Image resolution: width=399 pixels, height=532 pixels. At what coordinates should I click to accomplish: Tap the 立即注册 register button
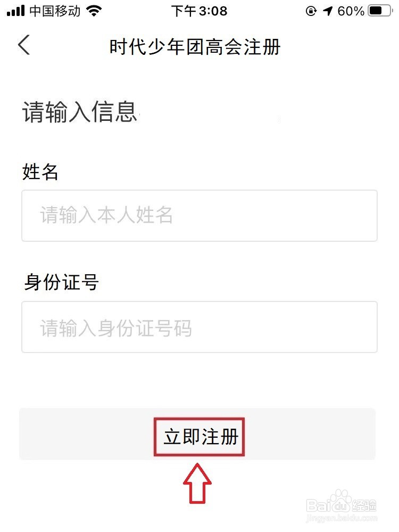pyautogui.click(x=199, y=436)
